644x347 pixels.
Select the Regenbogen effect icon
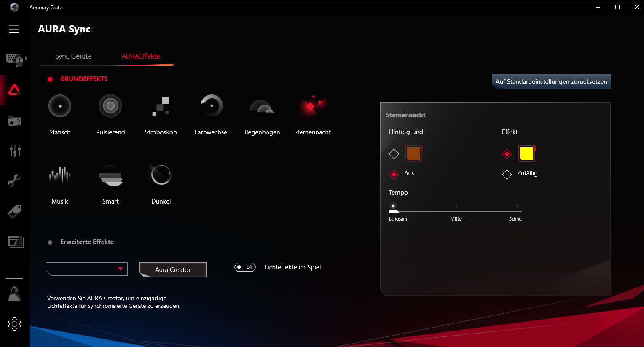262,106
